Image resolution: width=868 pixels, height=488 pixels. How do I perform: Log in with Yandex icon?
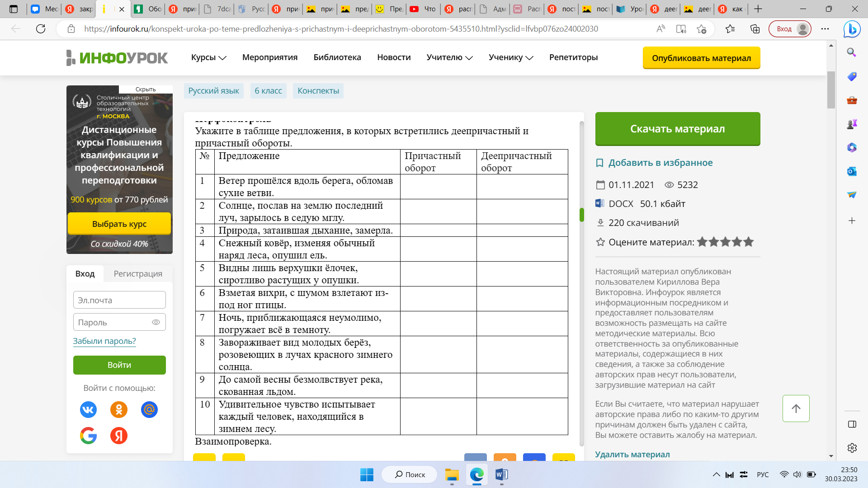pos(119,436)
